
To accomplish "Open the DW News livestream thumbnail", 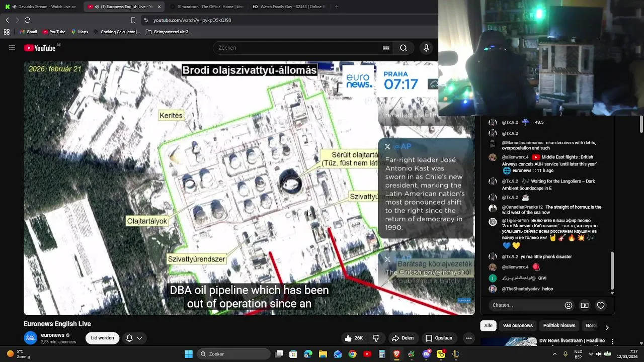I will 508,341.
